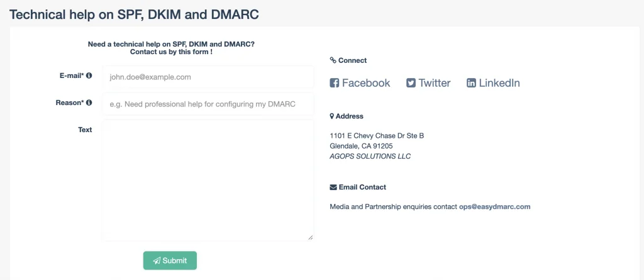Click the ops@easydmarc.com email link
The height and width of the screenshot is (280, 644).
(x=494, y=207)
